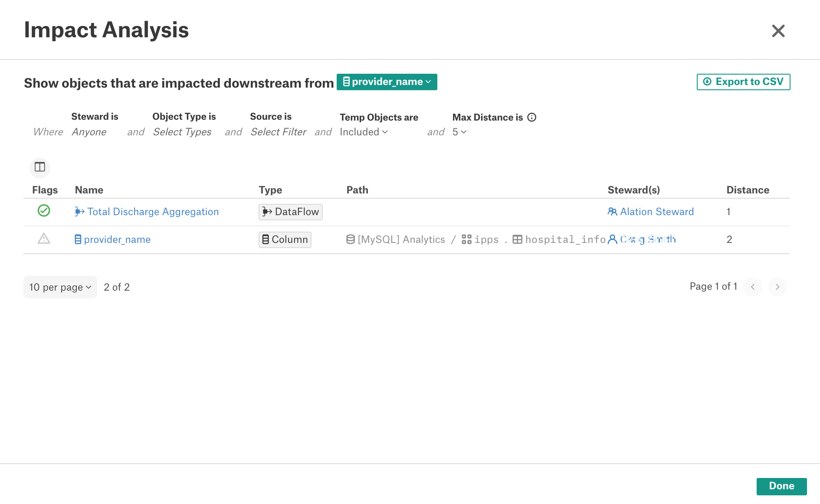
Task: Click the green endorsed checkmark flag
Action: click(x=44, y=211)
